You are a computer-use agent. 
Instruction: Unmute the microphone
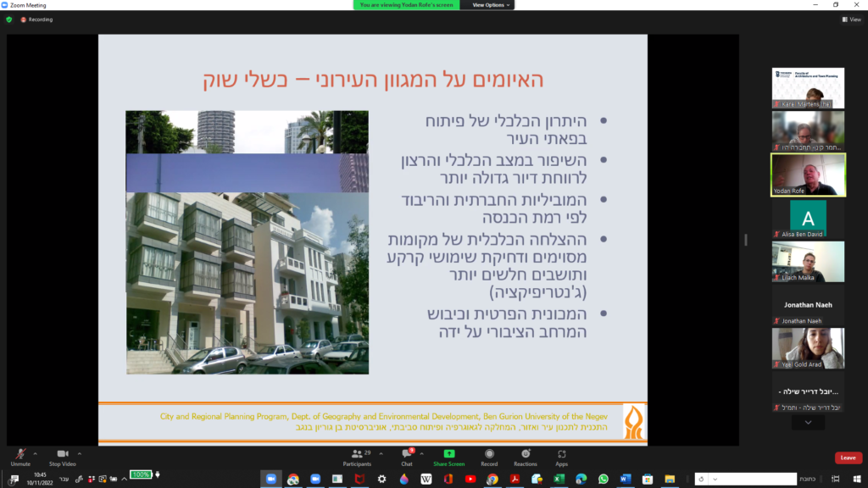click(20, 456)
